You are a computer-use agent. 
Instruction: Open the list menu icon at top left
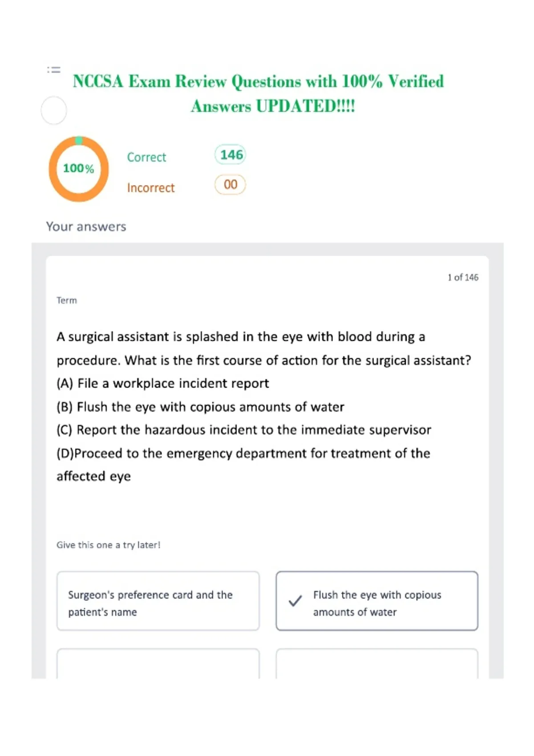(x=54, y=70)
